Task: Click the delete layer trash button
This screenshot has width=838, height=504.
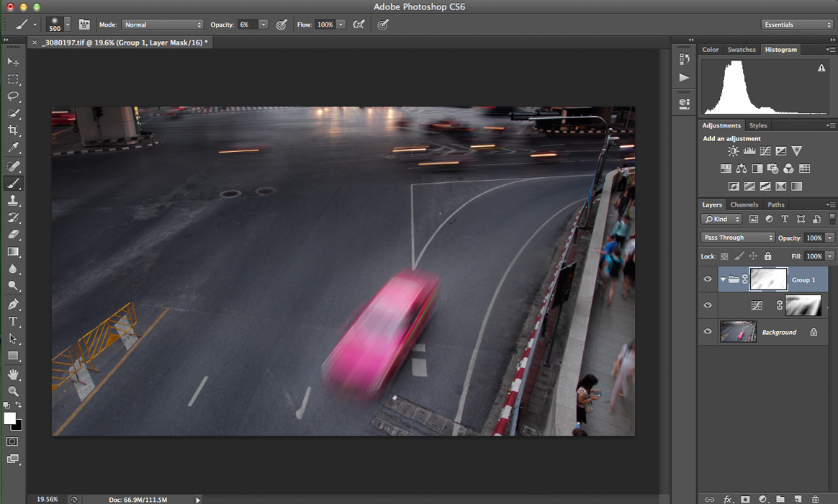Action: pos(815,499)
